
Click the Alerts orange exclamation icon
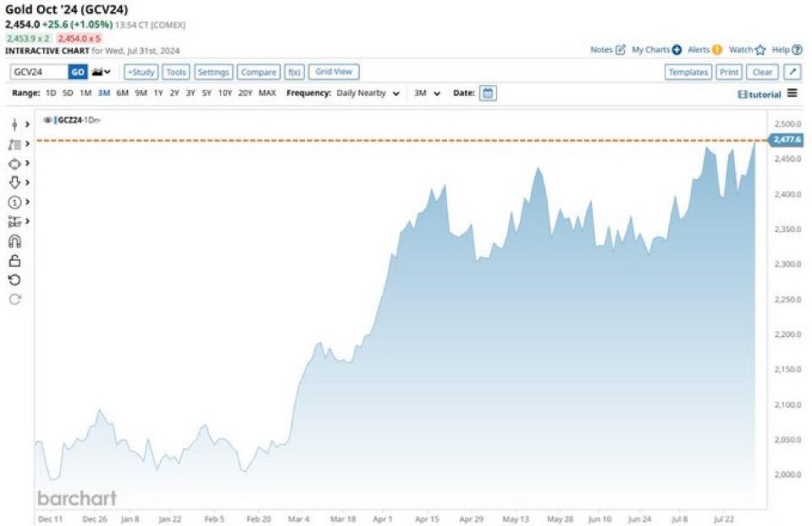pos(717,50)
